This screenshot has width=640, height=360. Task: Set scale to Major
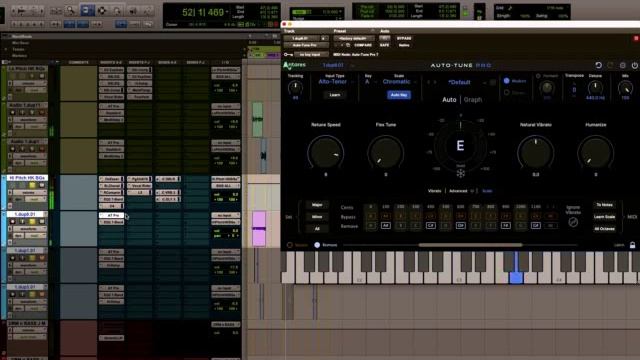click(317, 205)
